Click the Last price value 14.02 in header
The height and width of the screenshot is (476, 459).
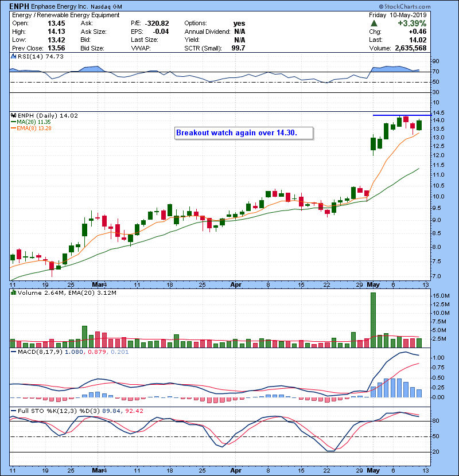tap(418, 40)
